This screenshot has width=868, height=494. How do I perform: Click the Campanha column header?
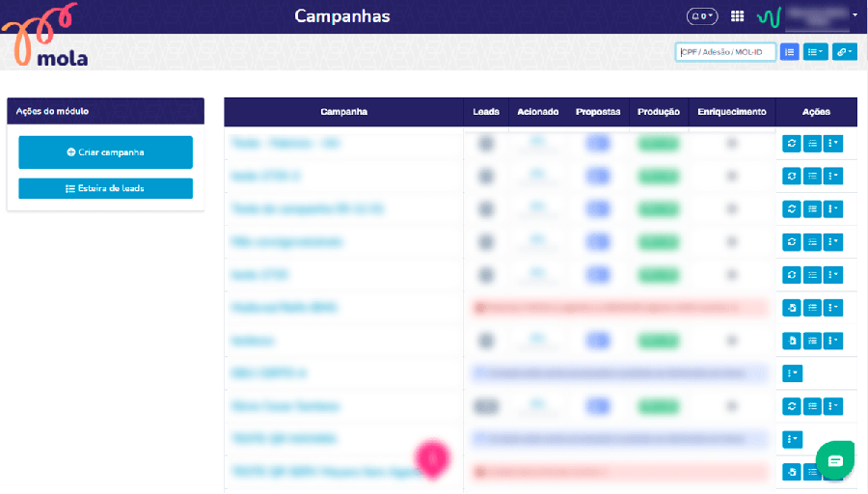[x=343, y=112]
